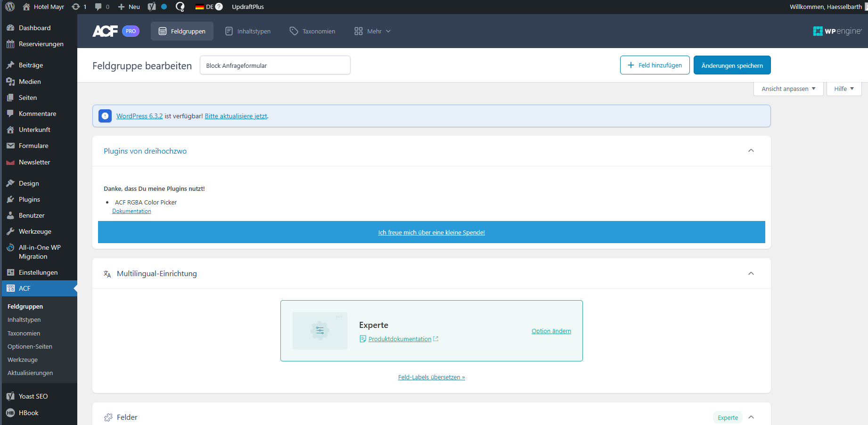Expand the Hilfe dropdown
Viewport: 868px width, 425px height.
843,89
